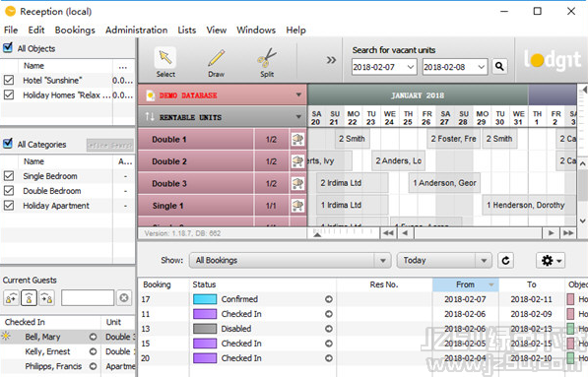Activate the Split scissors tool
Screen dimensions: 588x377
[267, 63]
